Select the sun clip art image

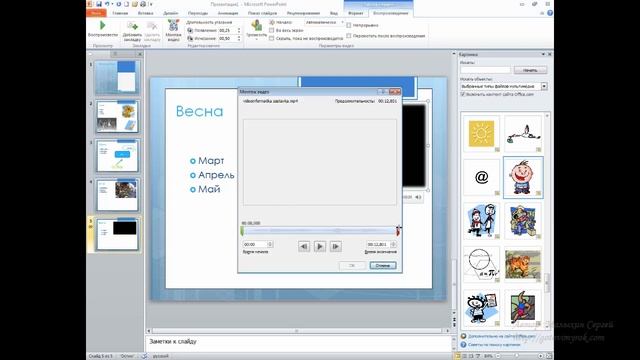click(481, 134)
